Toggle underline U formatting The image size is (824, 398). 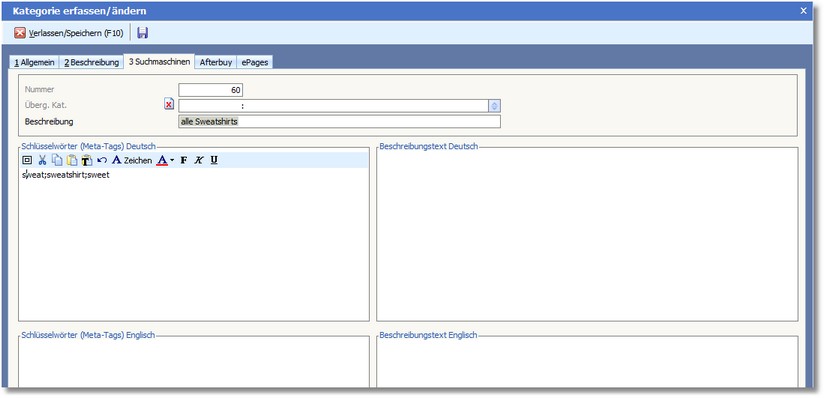pyautogui.click(x=214, y=160)
